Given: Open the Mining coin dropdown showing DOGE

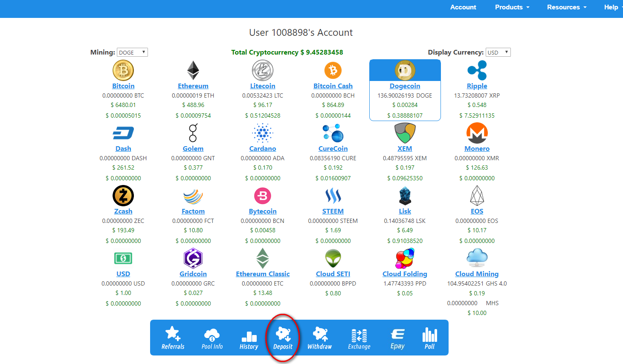Looking at the screenshot, I should tap(132, 52).
